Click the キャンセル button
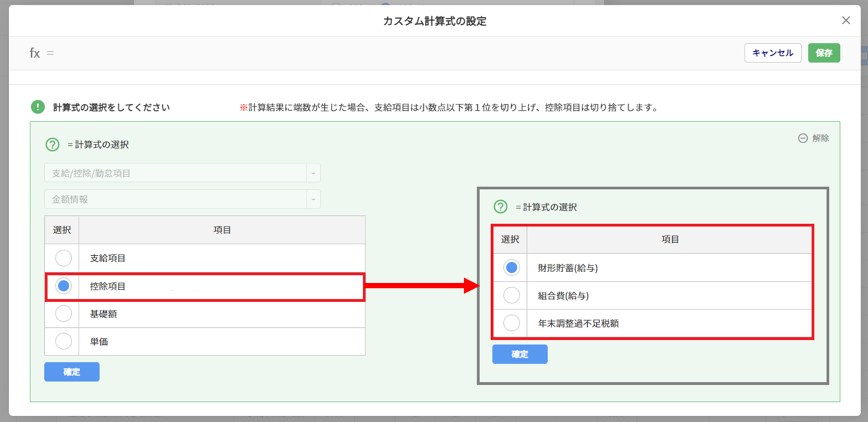 (773, 53)
